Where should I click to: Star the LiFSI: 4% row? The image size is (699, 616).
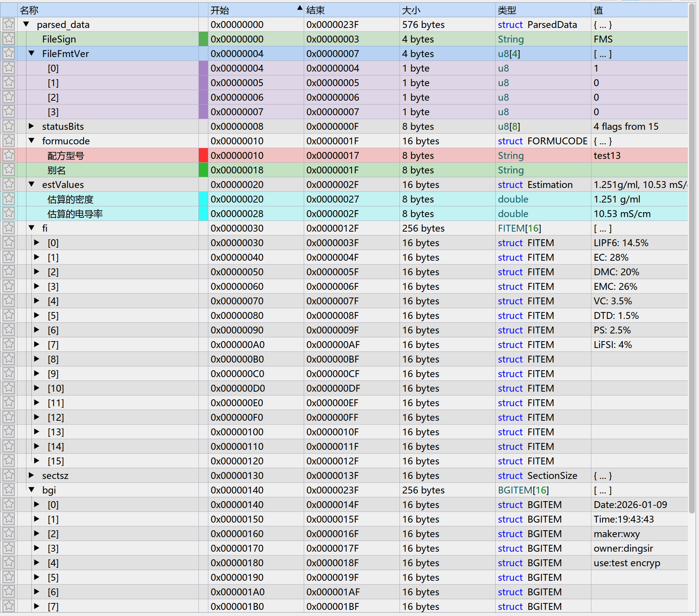9,345
